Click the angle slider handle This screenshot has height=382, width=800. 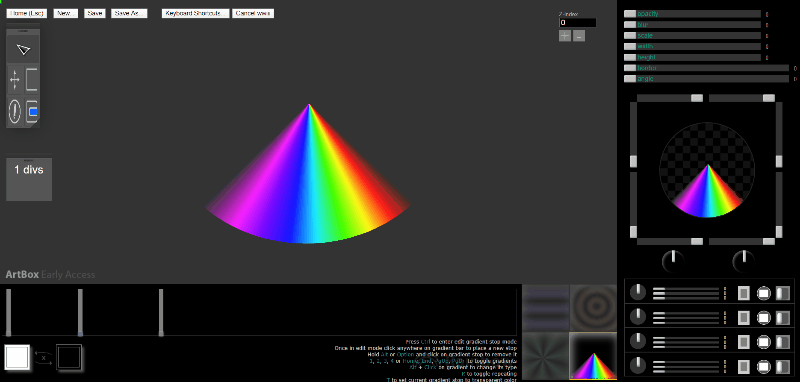[630, 79]
